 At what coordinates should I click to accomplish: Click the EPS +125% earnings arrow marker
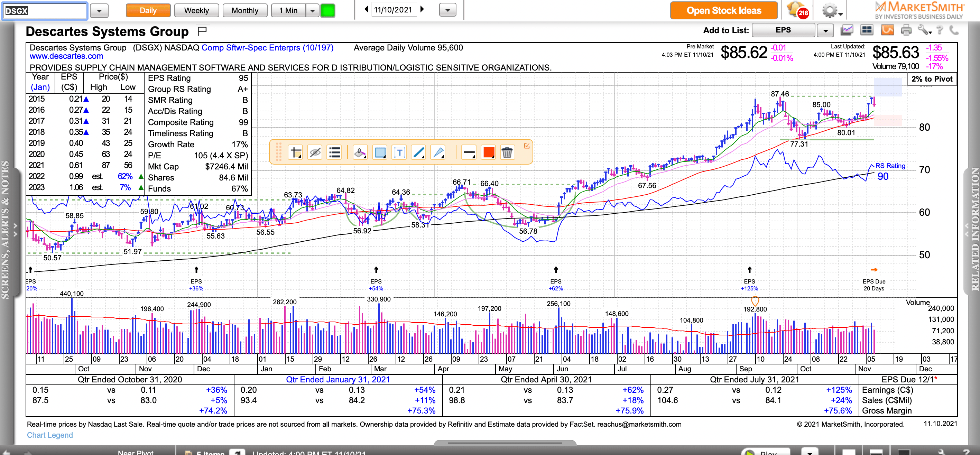(x=749, y=280)
